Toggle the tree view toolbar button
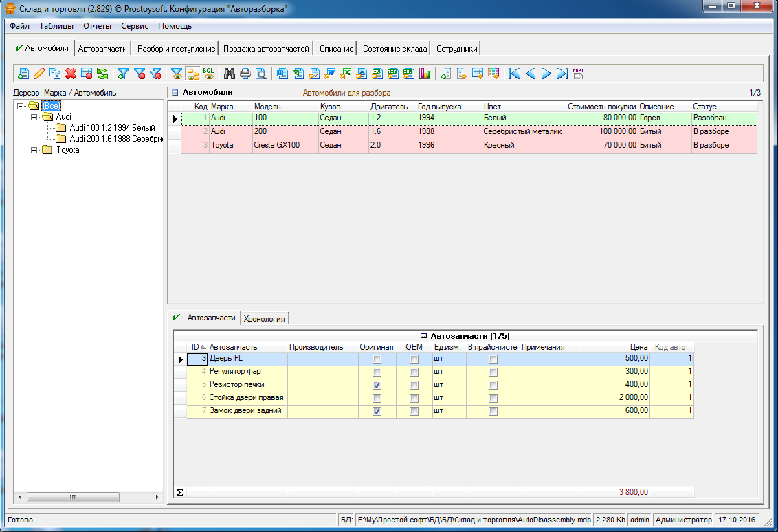Viewport: 778px width, 532px height. coord(192,74)
